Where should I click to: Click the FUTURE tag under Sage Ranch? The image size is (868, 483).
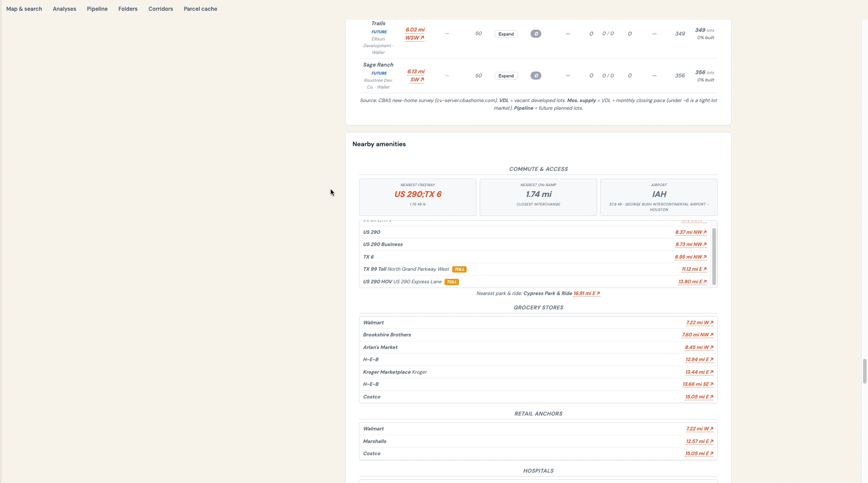tap(379, 73)
